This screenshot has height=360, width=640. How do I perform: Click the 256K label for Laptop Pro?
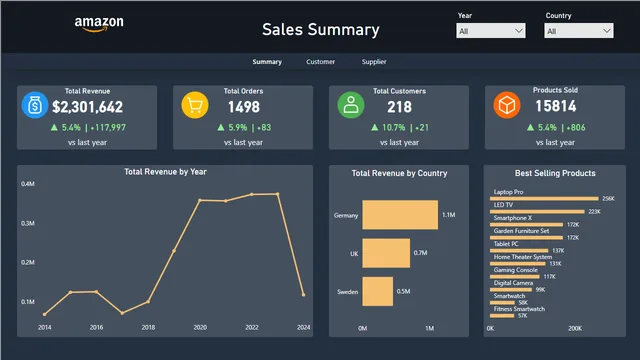(x=608, y=199)
